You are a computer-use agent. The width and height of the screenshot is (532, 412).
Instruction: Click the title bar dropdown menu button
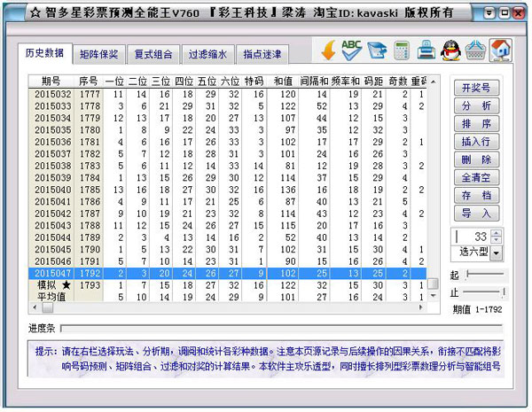pyautogui.click(x=489, y=13)
